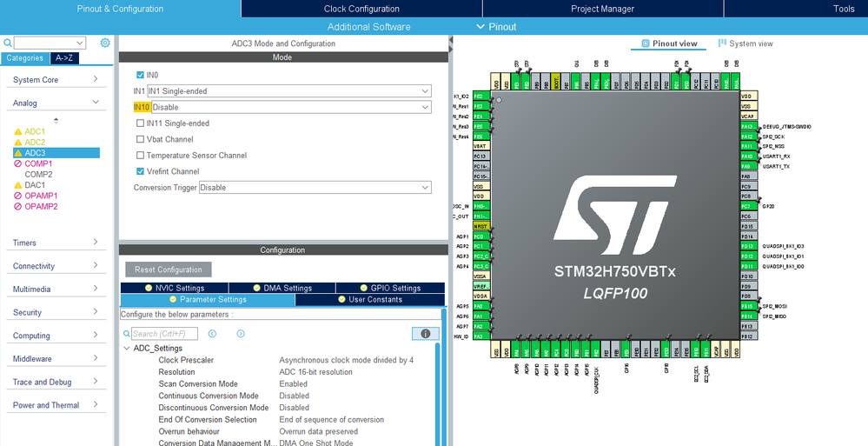The image size is (868, 446).
Task: Expand the System Core category
Action: 56,80
